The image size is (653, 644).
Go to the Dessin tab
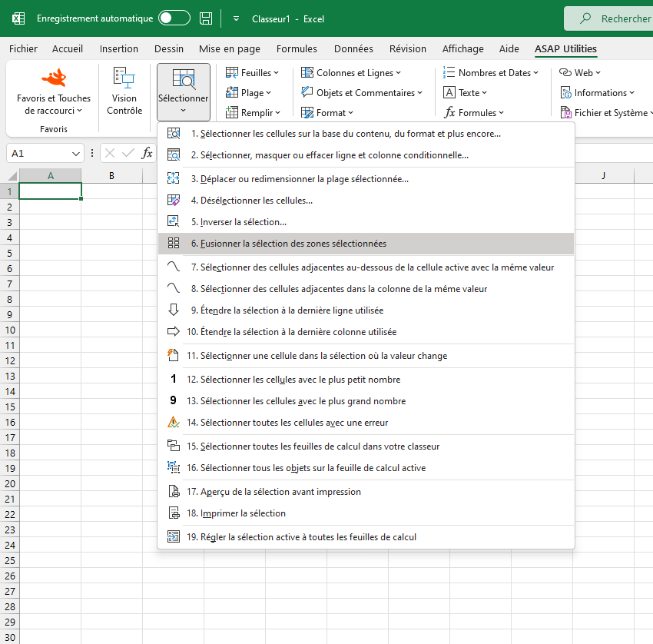[x=169, y=48]
